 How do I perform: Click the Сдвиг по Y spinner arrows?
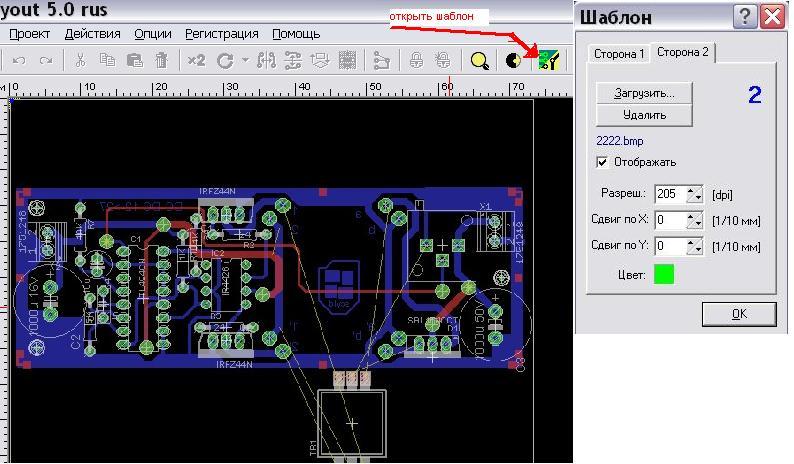coord(696,246)
